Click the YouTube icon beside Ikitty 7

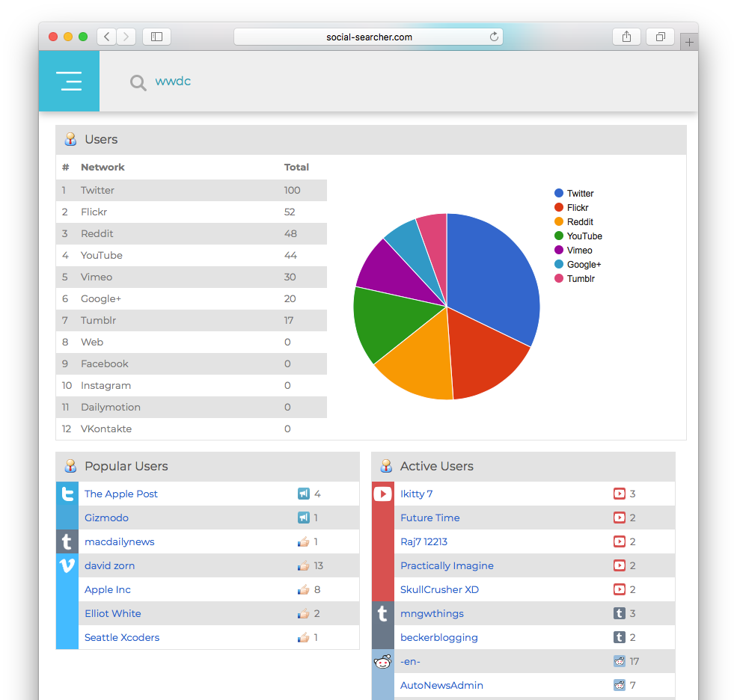[x=383, y=494]
